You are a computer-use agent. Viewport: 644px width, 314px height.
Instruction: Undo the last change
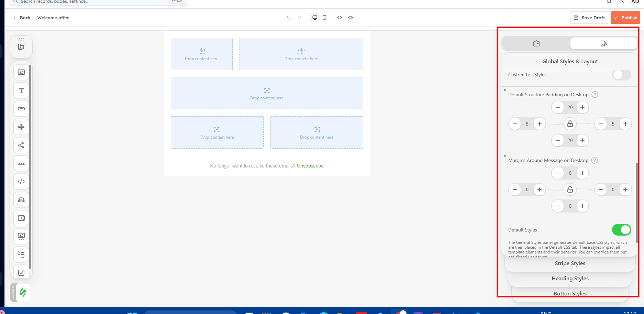[x=289, y=18]
